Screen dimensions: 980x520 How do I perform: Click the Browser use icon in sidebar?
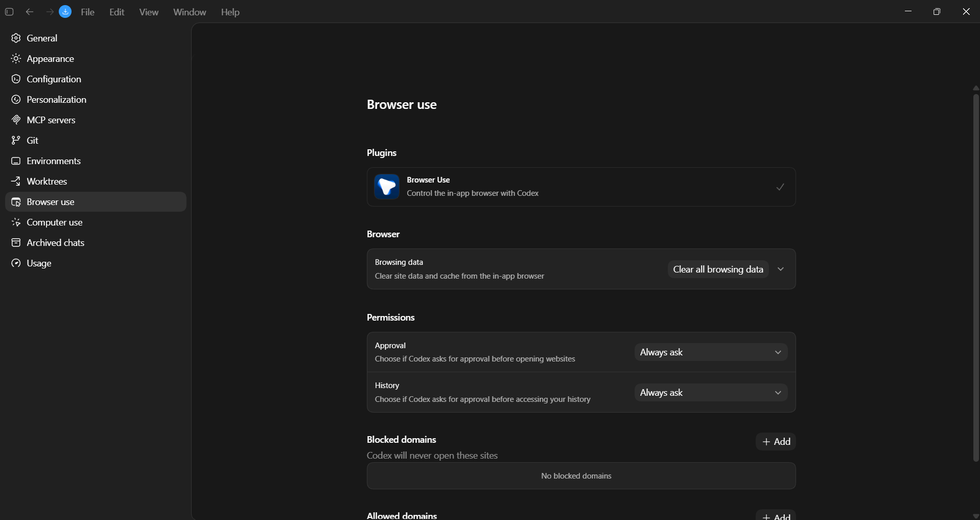click(x=16, y=202)
